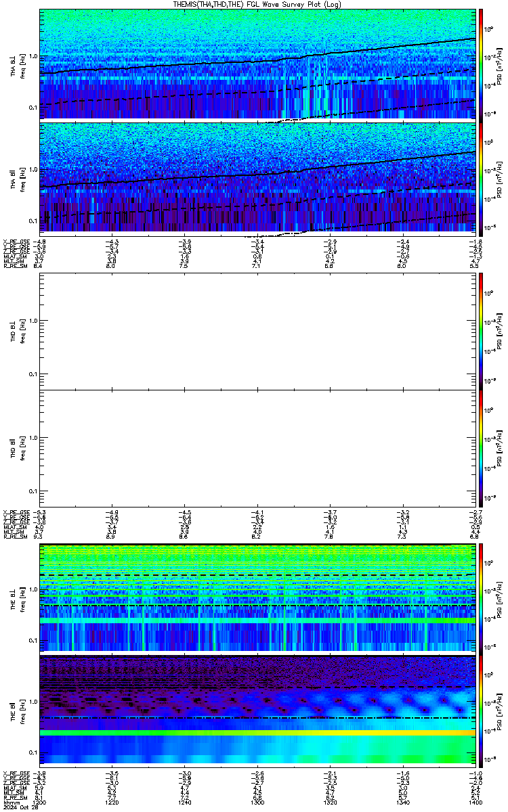Click the 'THD B⊥ freq [Hz]' axis label
The width and height of the screenshot is (508, 812).
click(x=18, y=331)
